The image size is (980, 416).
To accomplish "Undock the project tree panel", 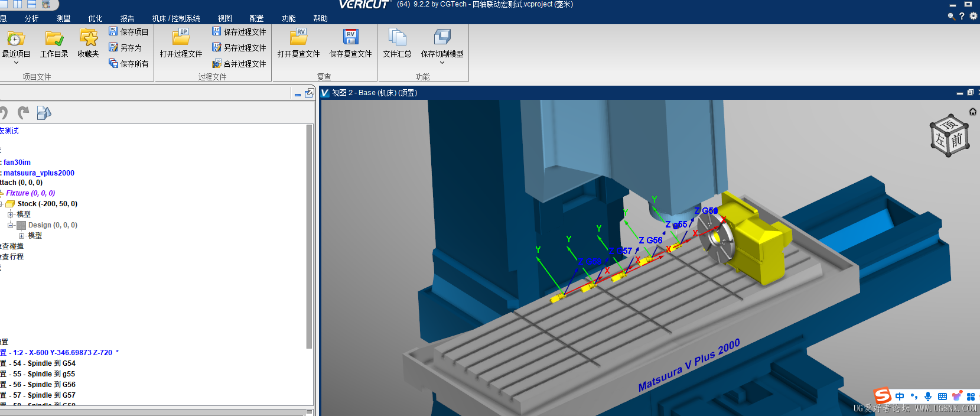I will click(309, 93).
